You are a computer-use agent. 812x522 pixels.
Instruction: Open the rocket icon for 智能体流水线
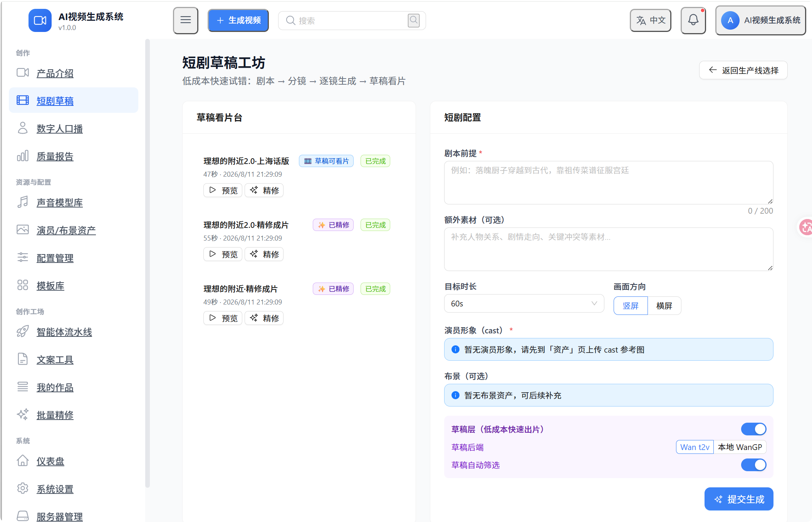coord(23,331)
